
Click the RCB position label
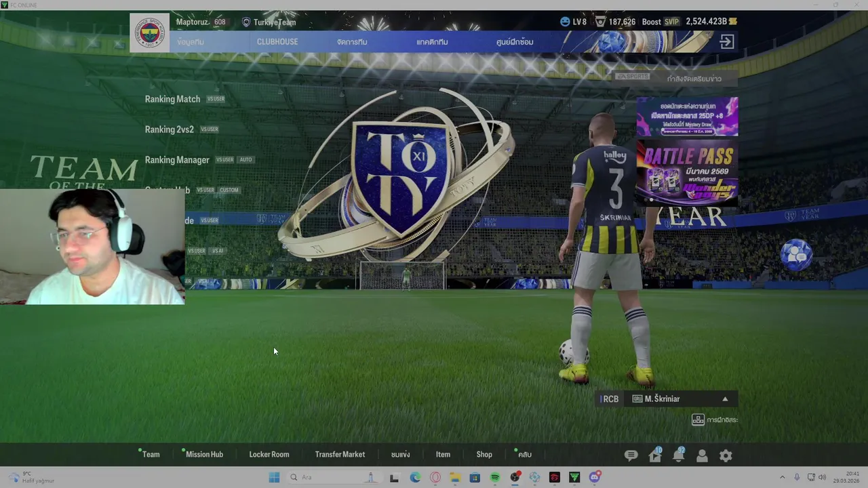pyautogui.click(x=610, y=399)
